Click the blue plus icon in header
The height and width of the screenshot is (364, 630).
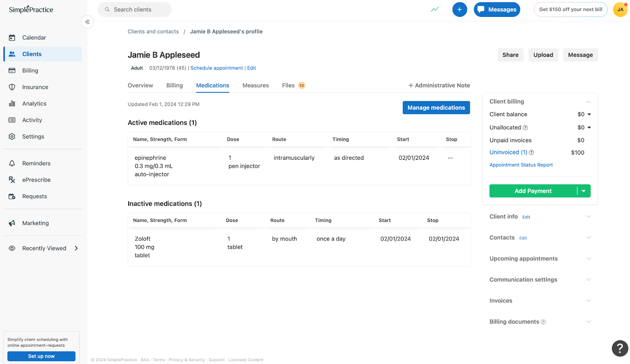(x=460, y=9)
